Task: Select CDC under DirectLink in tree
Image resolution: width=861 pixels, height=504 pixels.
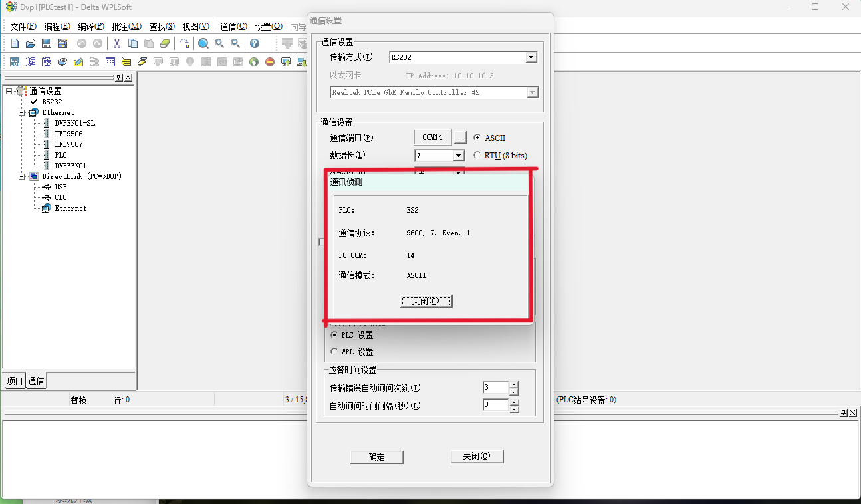Action: [61, 197]
